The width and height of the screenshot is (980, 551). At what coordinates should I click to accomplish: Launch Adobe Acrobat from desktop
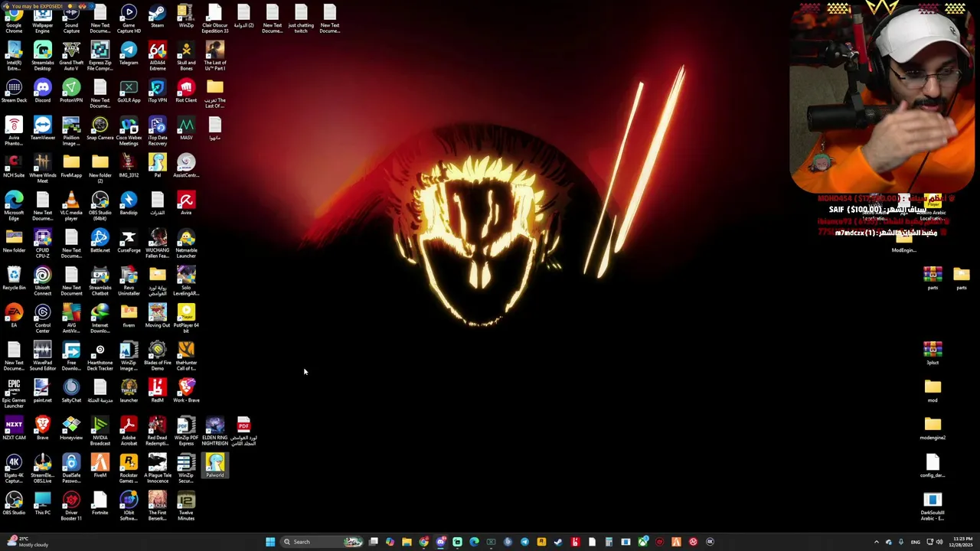[x=129, y=432]
